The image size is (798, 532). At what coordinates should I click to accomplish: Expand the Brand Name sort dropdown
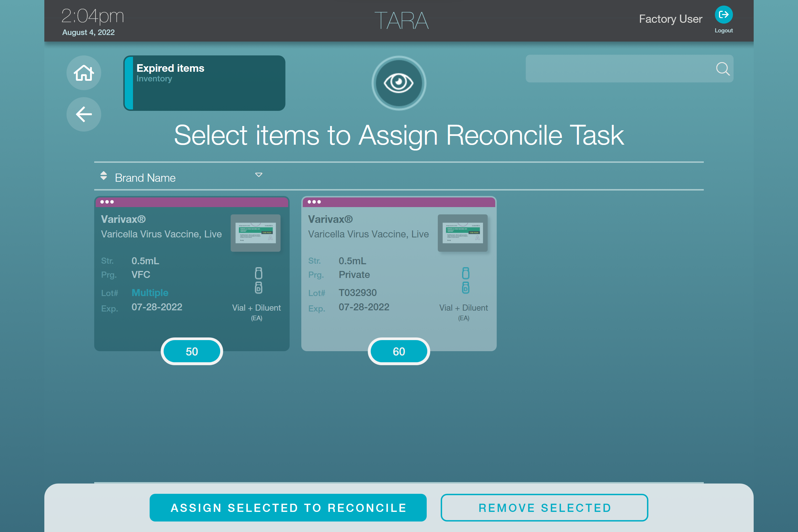(258, 175)
